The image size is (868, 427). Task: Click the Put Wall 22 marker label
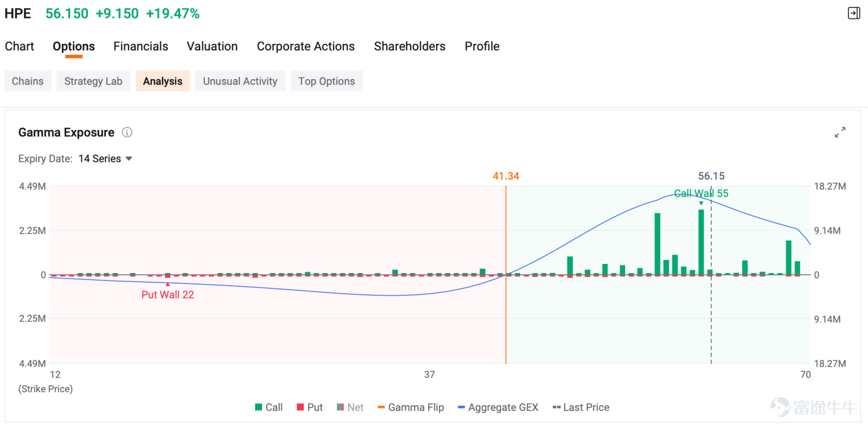coord(168,295)
